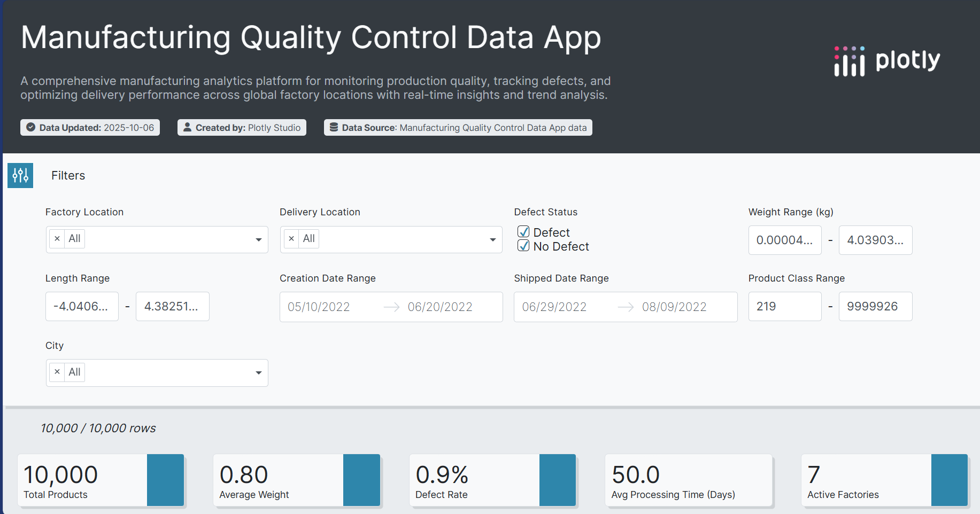
Task: Clear the Delivery Location All selection
Action: [x=291, y=239]
